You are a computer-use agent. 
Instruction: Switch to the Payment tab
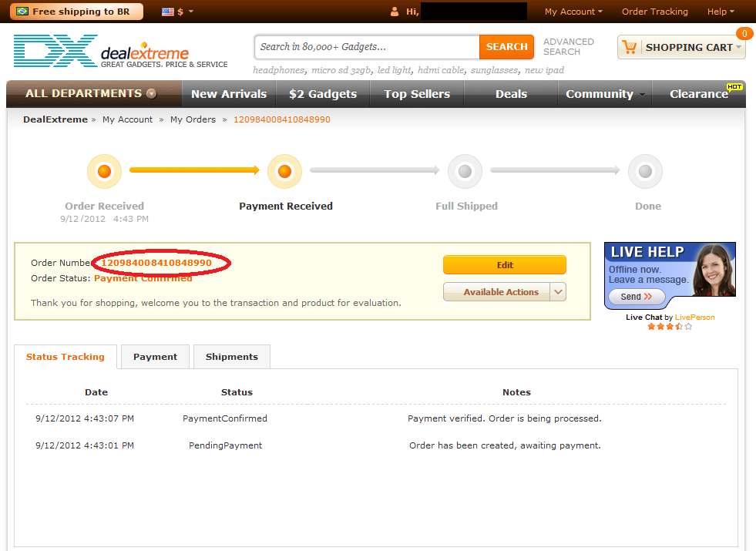(x=155, y=357)
